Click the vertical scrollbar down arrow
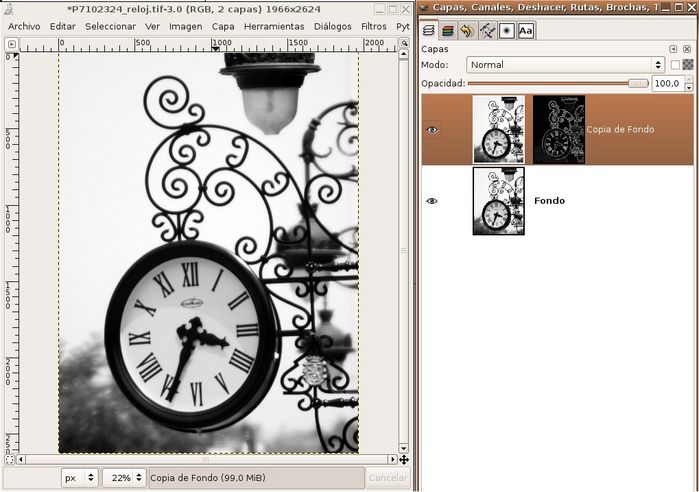This screenshot has width=699, height=492. [403, 448]
